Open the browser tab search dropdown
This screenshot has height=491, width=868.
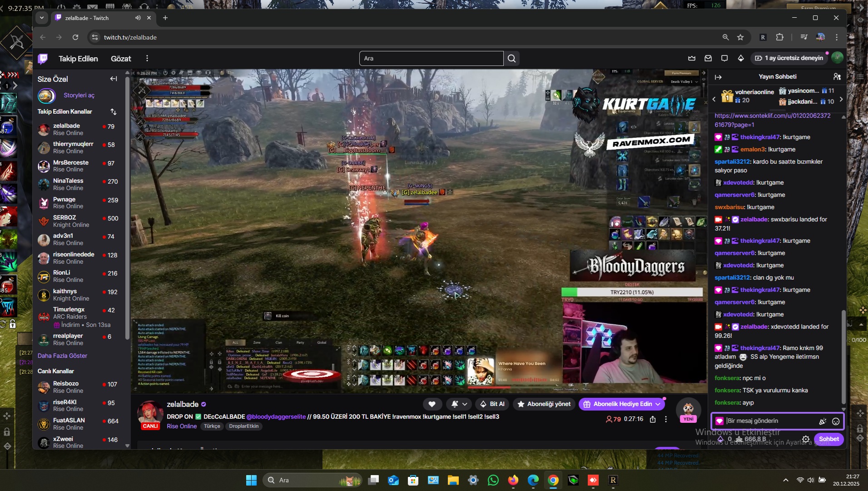(42, 18)
